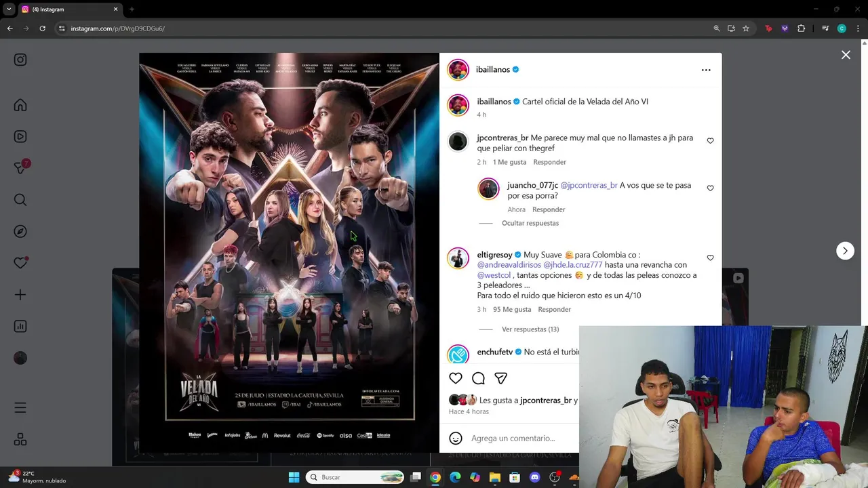Go to next post with right arrow
Viewport: 868px width, 488px height.
pos(845,251)
